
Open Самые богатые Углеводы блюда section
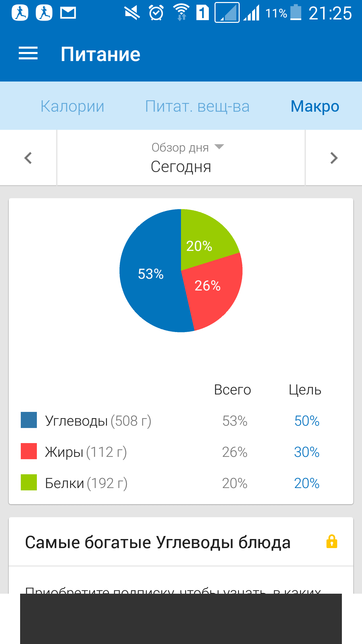tap(158, 542)
